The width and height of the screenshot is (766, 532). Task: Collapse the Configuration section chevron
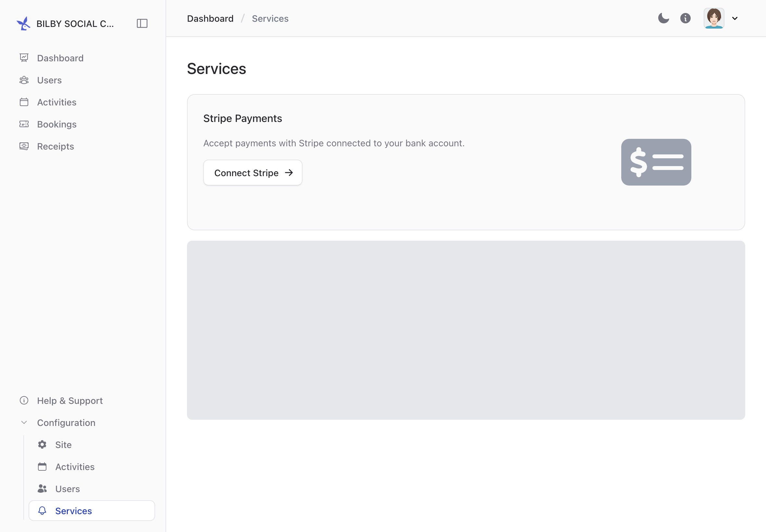(x=24, y=422)
